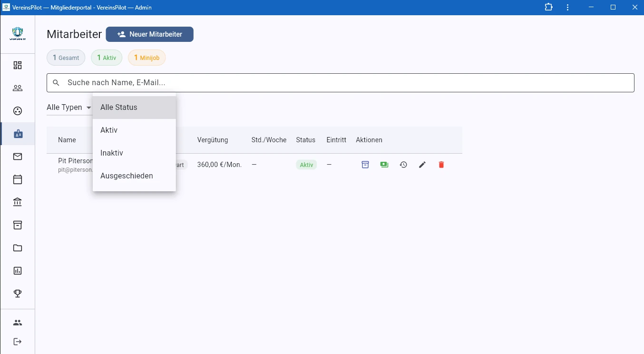Select the Alle Status option

119,107
